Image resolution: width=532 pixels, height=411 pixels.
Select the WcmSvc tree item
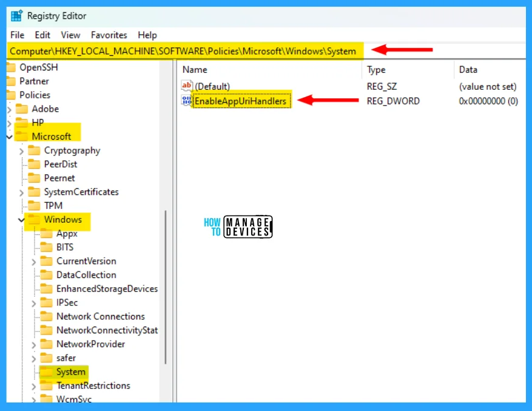point(73,399)
